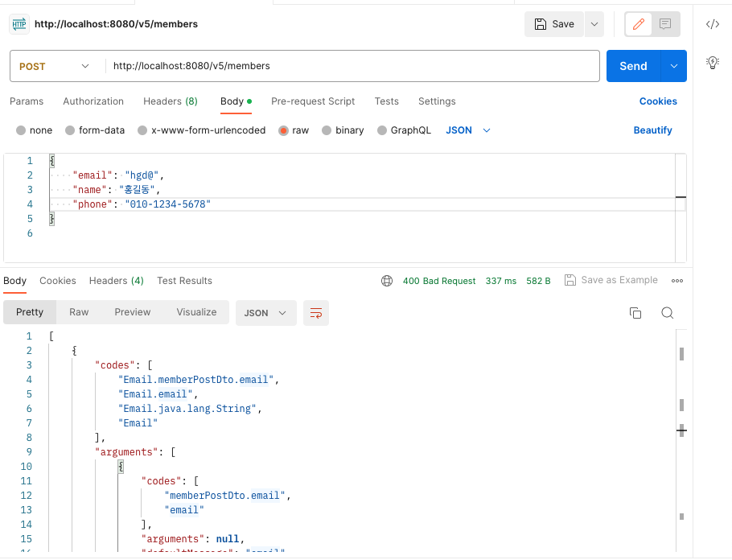Click the "홍길동" name value
Screen dimensions: 732x560
(x=137, y=190)
